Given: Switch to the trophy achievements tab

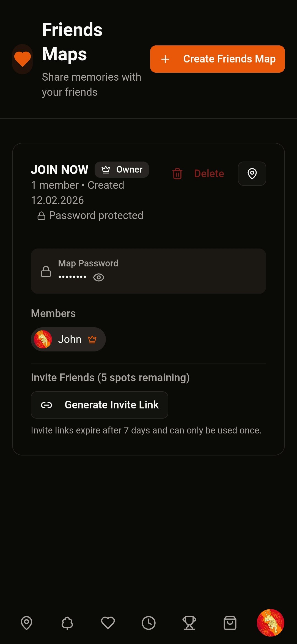Looking at the screenshot, I should 189,623.
